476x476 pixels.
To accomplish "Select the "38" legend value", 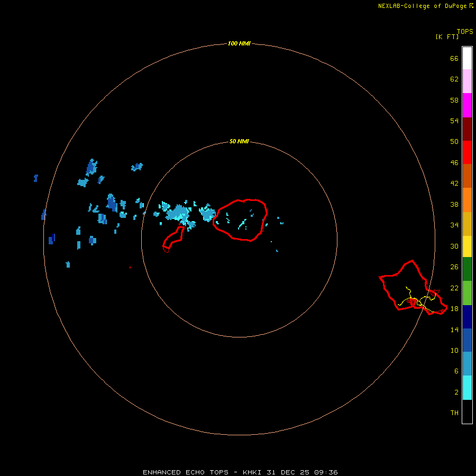I will pyautogui.click(x=454, y=205).
